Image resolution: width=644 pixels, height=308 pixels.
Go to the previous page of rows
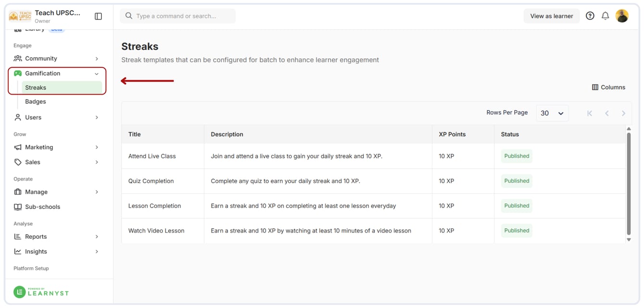[607, 113]
